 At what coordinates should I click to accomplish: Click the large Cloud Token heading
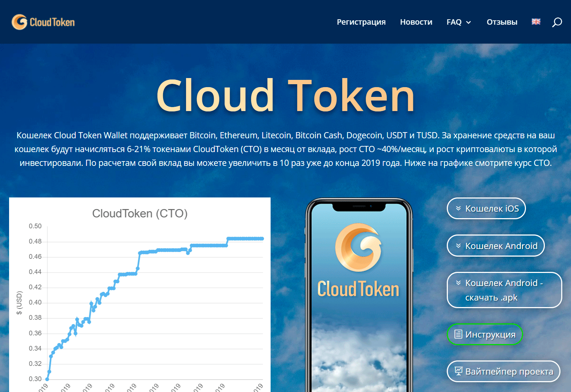tap(285, 96)
